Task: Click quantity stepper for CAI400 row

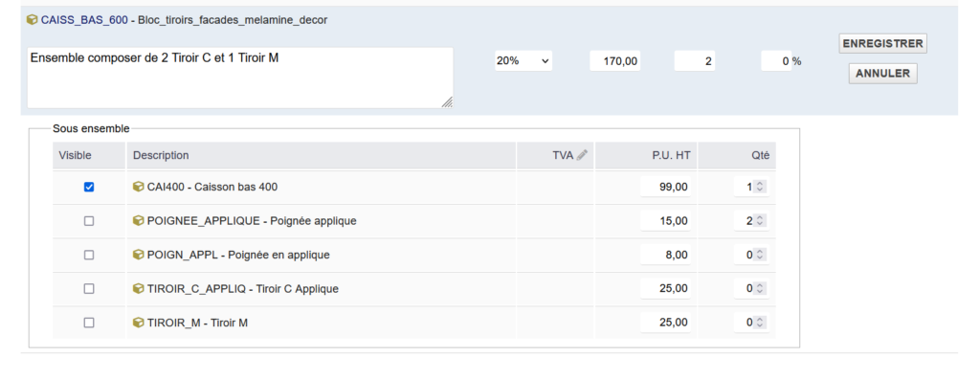Action: tap(759, 187)
